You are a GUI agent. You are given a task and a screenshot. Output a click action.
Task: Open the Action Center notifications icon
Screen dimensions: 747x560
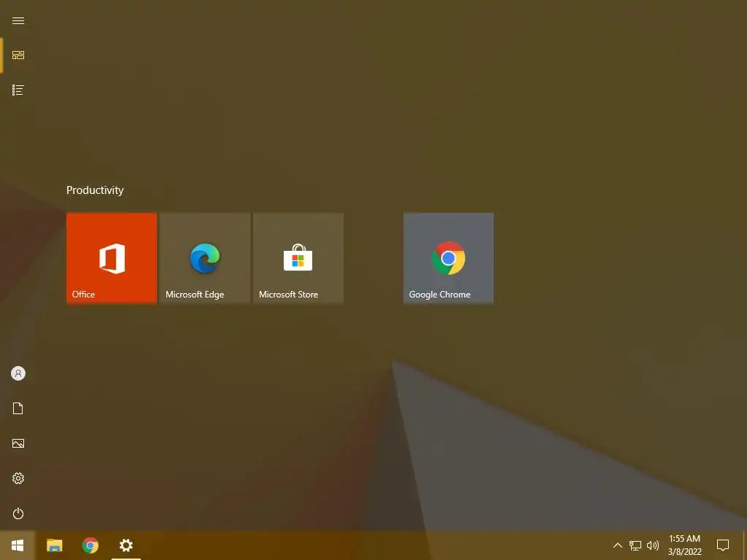[x=723, y=545]
